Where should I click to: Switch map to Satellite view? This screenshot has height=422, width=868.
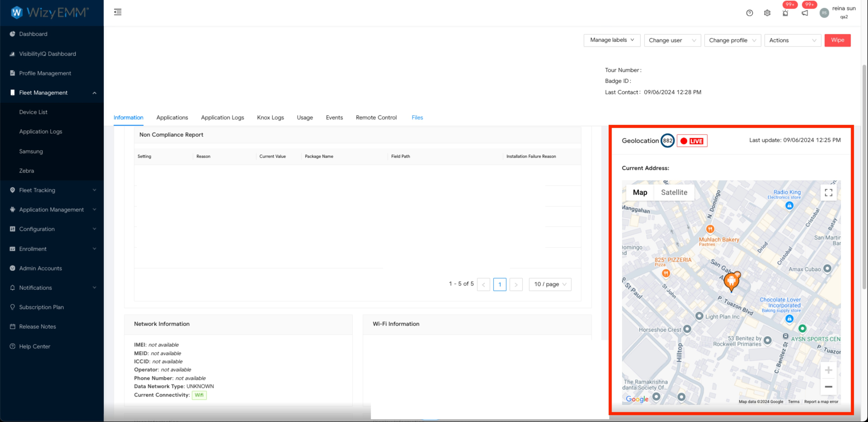[x=674, y=192]
